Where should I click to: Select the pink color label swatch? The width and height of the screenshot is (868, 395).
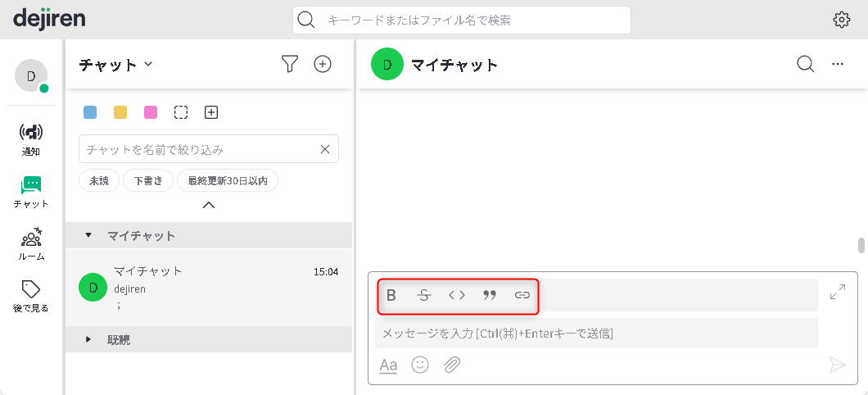pos(151,112)
